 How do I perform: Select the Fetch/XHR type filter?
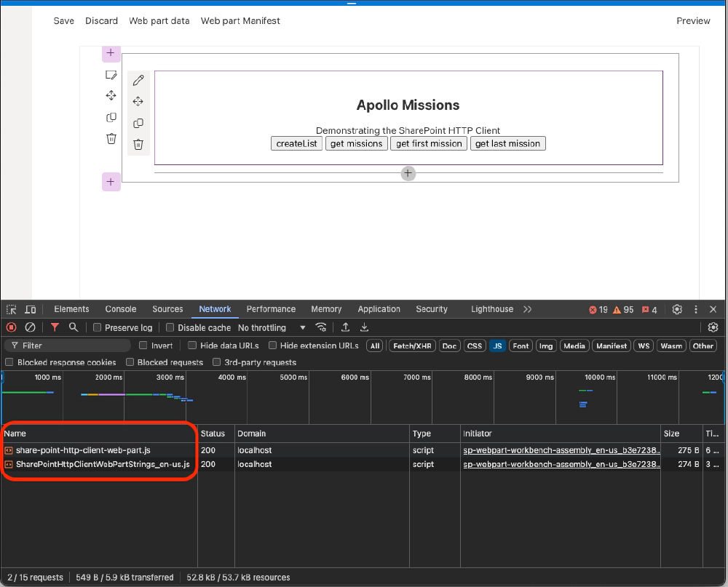[412, 346]
